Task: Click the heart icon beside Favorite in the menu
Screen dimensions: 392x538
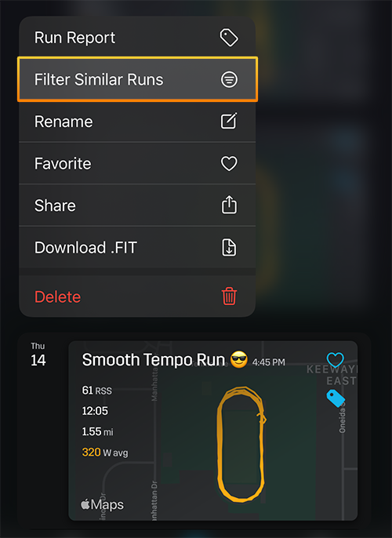Action: (229, 163)
